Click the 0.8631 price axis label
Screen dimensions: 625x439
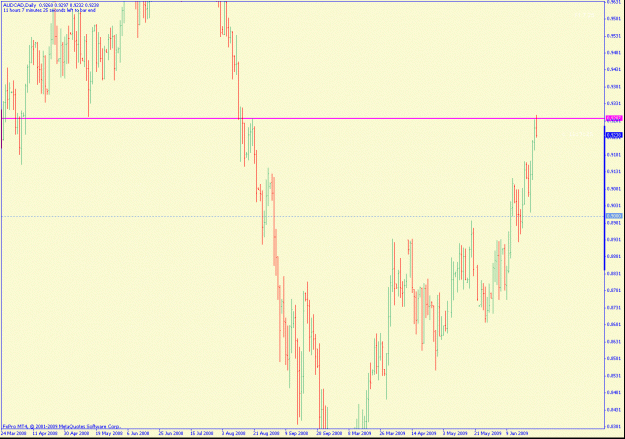pyautogui.click(x=614, y=342)
